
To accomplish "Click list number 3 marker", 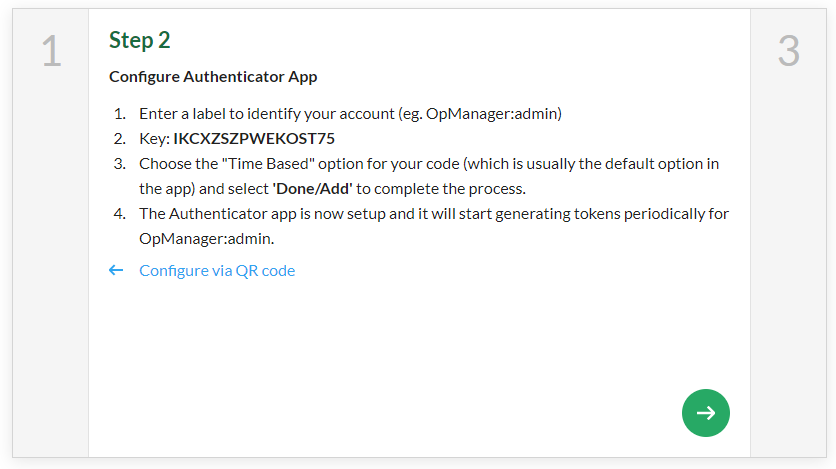I will [119, 164].
